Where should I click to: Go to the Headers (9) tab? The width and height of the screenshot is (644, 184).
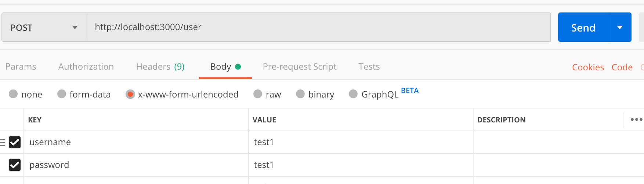160,67
